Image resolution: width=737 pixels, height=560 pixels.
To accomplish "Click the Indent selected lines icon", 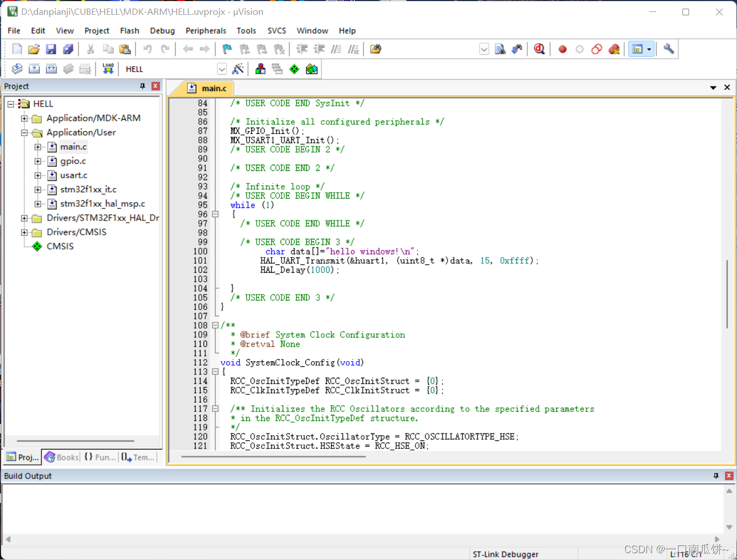I will click(302, 49).
